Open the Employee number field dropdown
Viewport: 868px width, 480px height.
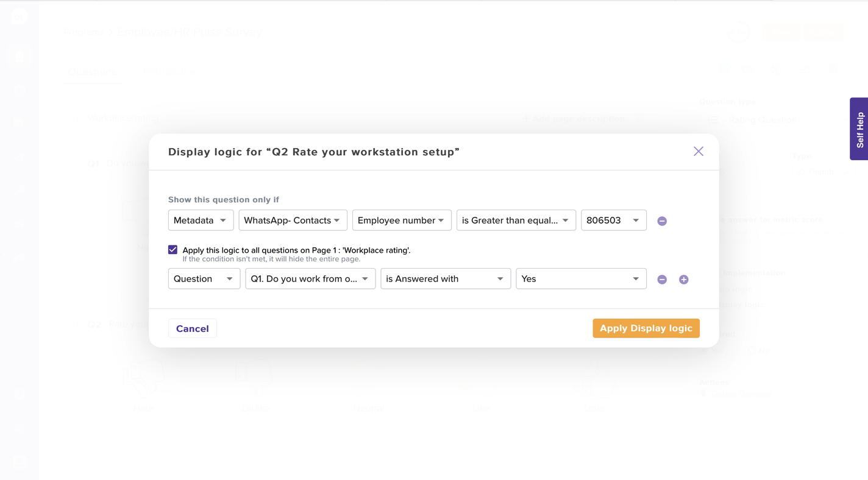402,221
